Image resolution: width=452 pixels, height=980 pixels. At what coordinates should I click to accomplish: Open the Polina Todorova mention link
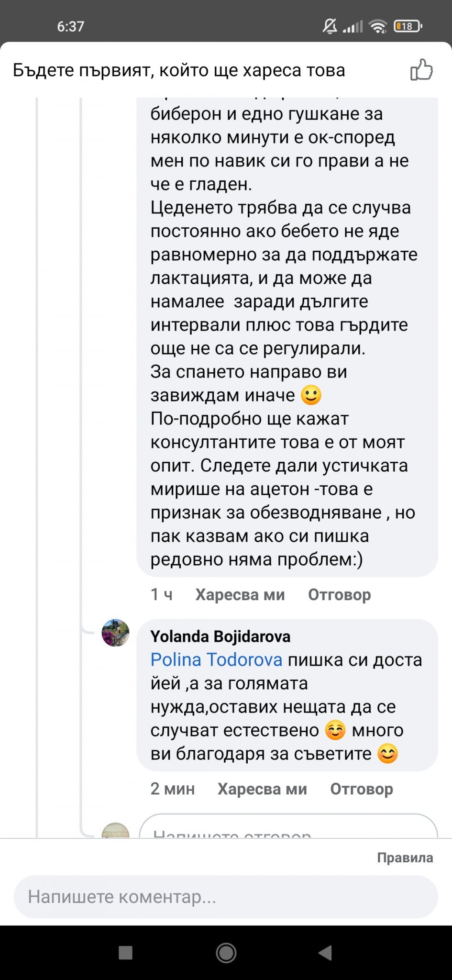pos(216,660)
